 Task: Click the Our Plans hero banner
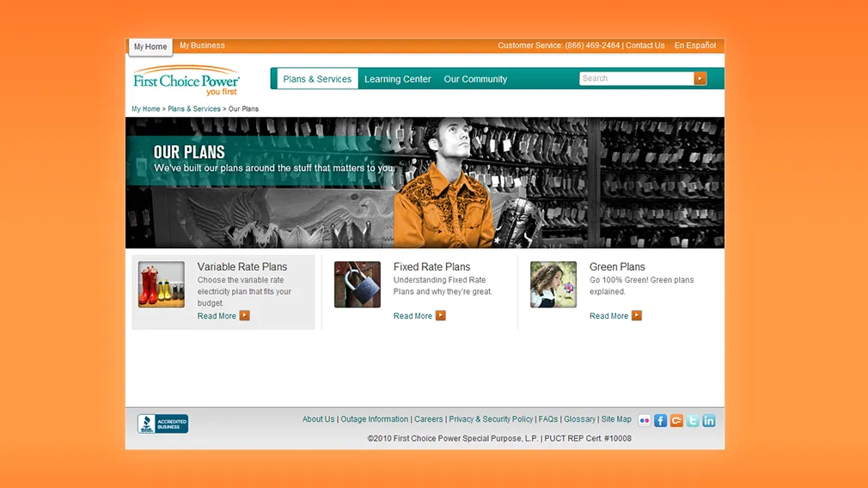(425, 183)
